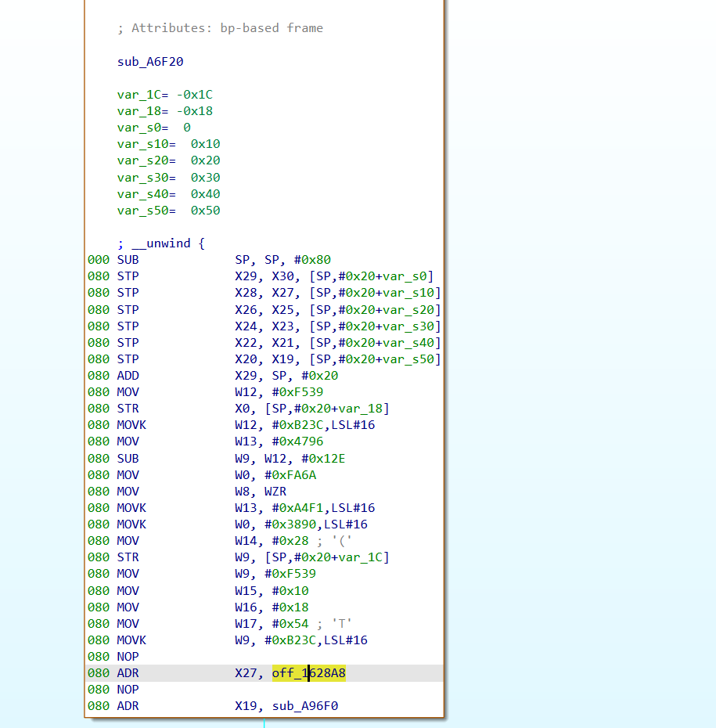716x728 pixels.
Task: Click the sub_A6F20 function name label
Action: tap(150, 61)
